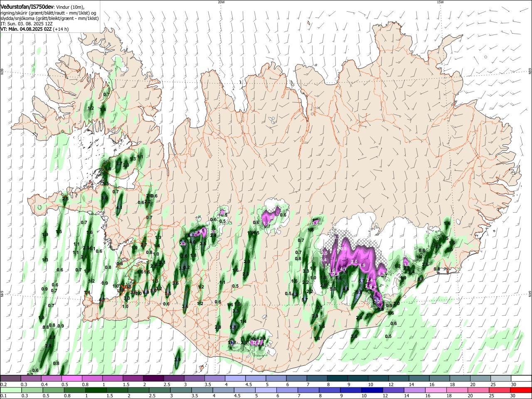Select the bright pink 0.5 snow legend swatch
This screenshot has width=532, height=399.
coord(72,378)
